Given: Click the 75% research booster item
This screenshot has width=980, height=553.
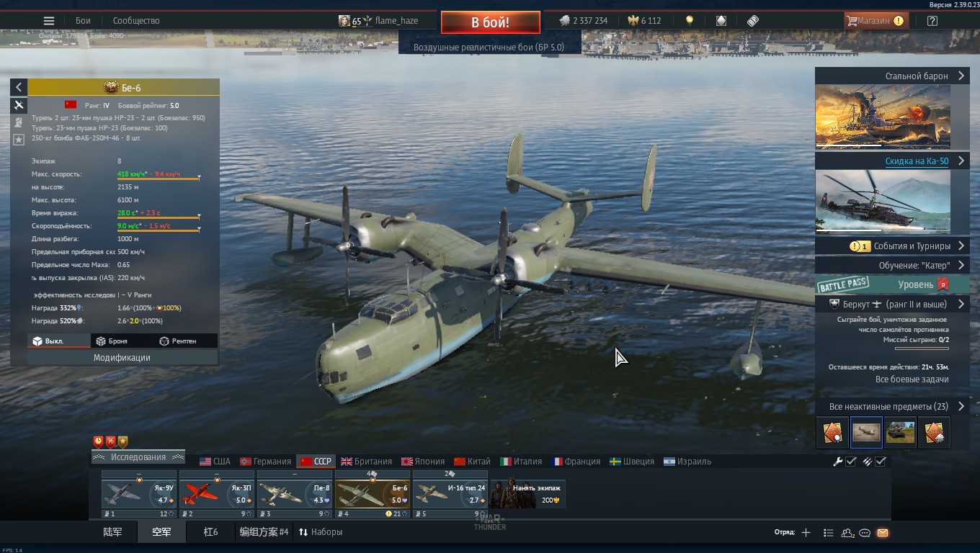Looking at the screenshot, I should click(832, 432).
